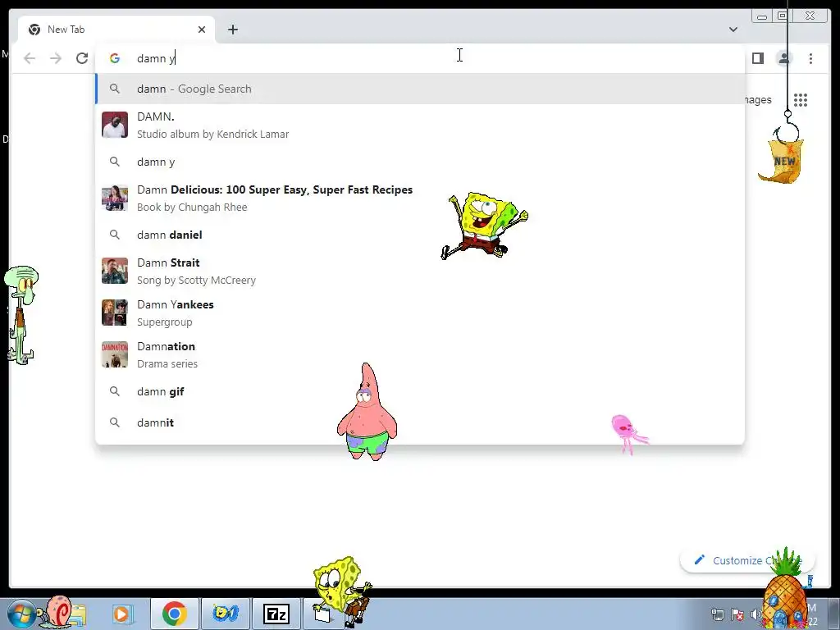Open the Images link on Google page
The height and width of the screenshot is (630, 840).
759,100
